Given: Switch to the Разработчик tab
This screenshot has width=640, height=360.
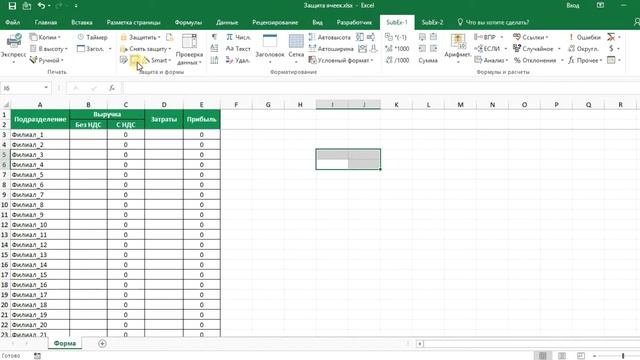Looking at the screenshot, I should [x=354, y=22].
